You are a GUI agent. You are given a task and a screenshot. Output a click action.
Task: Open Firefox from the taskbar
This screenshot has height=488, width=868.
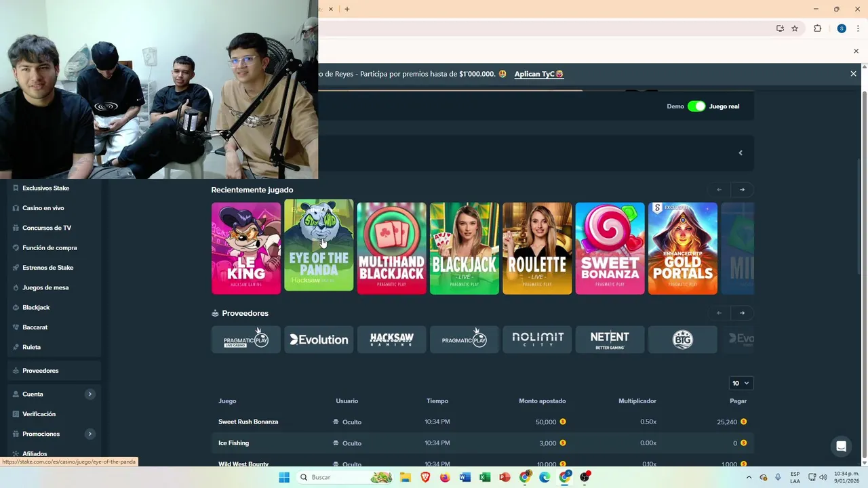click(x=445, y=477)
